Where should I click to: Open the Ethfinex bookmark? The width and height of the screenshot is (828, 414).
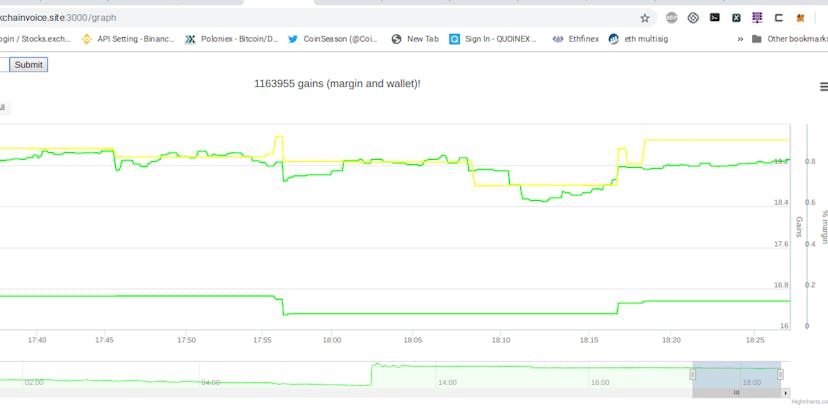(575, 39)
